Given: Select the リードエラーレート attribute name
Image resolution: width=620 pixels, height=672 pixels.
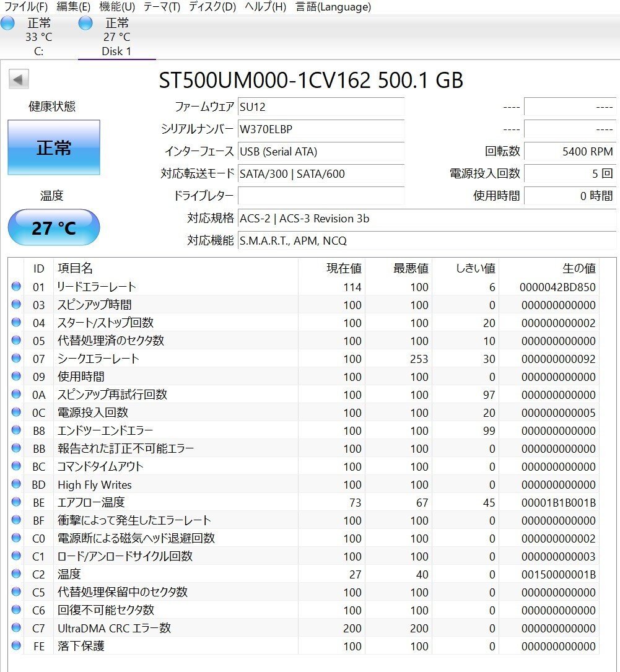Looking at the screenshot, I should click(97, 287).
